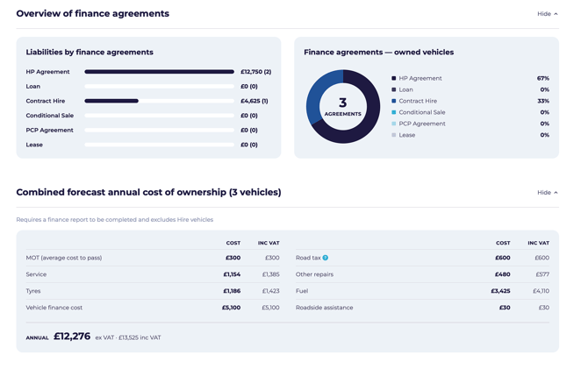Click the £13,525 inc VAT annual text
Screen dimensions: 588x376
140,337
